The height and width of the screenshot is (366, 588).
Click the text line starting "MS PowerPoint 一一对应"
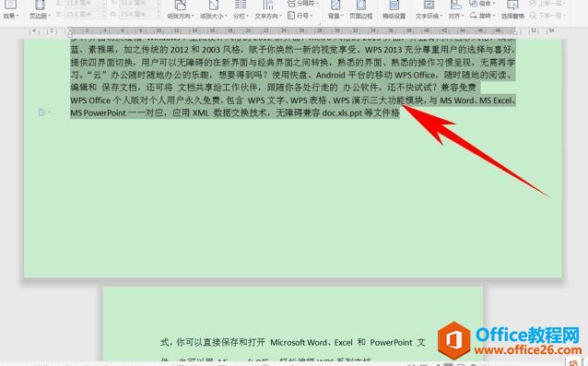coord(235,112)
